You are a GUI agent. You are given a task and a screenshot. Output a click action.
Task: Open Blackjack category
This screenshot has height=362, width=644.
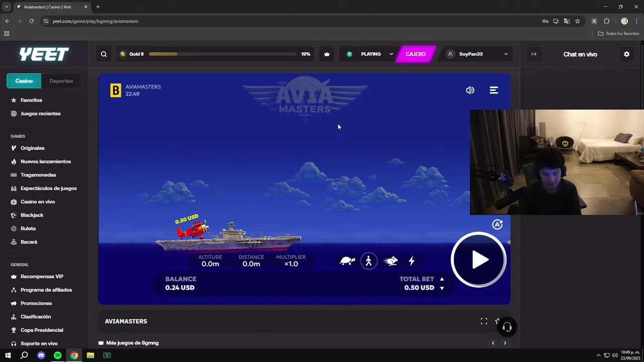point(32,215)
